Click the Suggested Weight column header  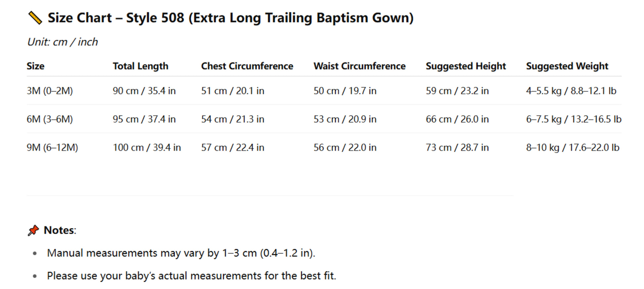point(567,66)
